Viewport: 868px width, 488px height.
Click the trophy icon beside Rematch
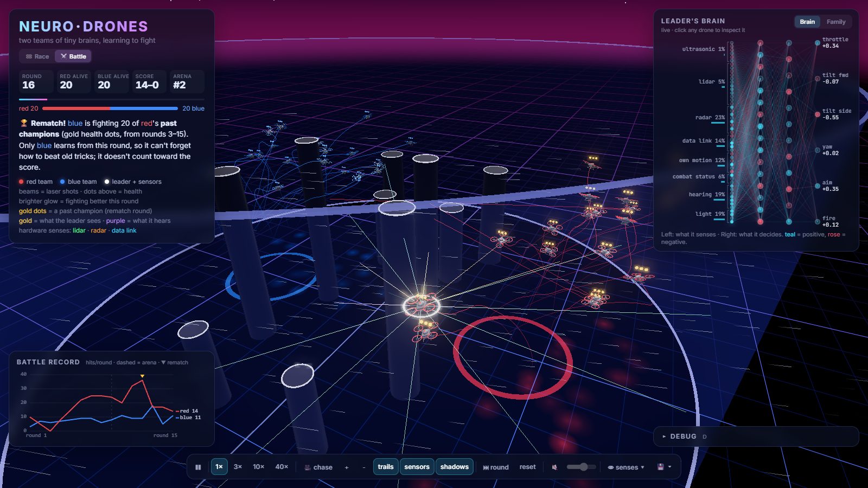click(x=24, y=123)
